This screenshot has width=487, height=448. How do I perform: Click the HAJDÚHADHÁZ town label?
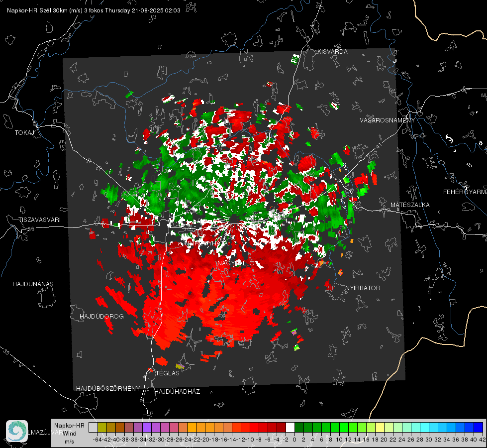point(177,391)
